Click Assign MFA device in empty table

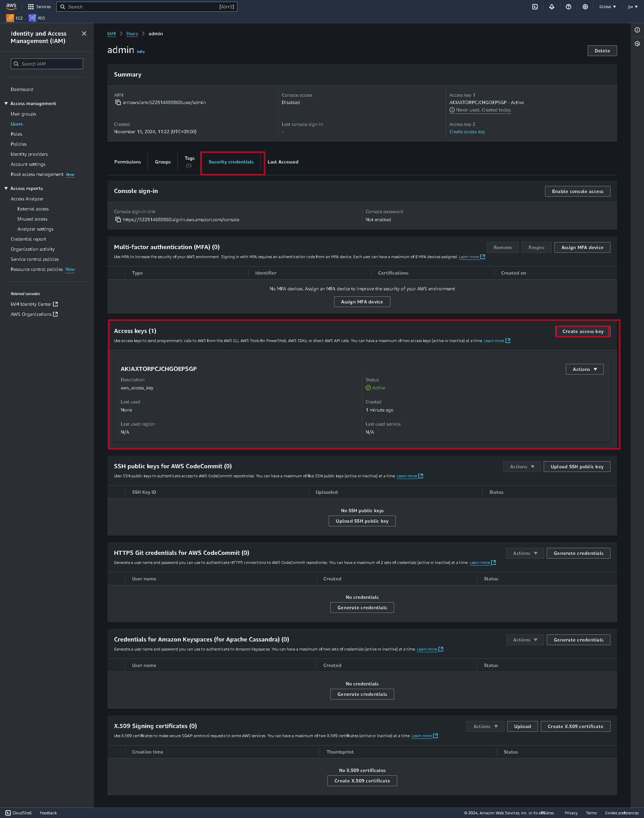[x=362, y=302]
